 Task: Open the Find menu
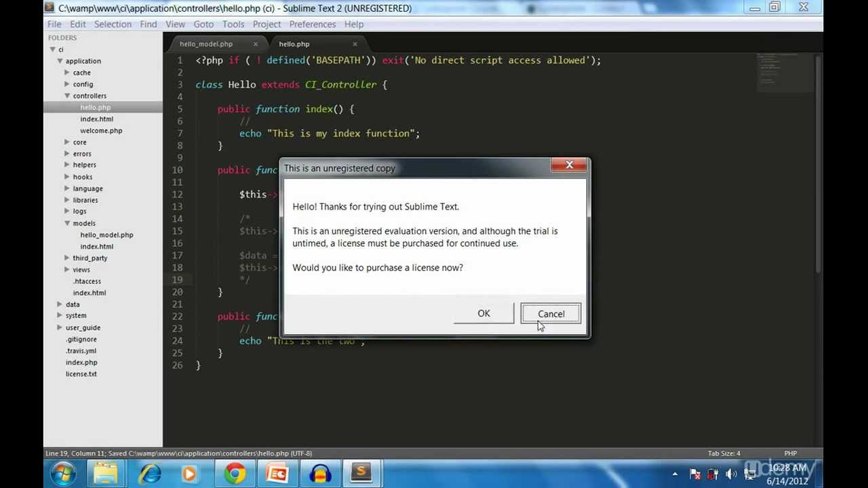[x=149, y=24]
